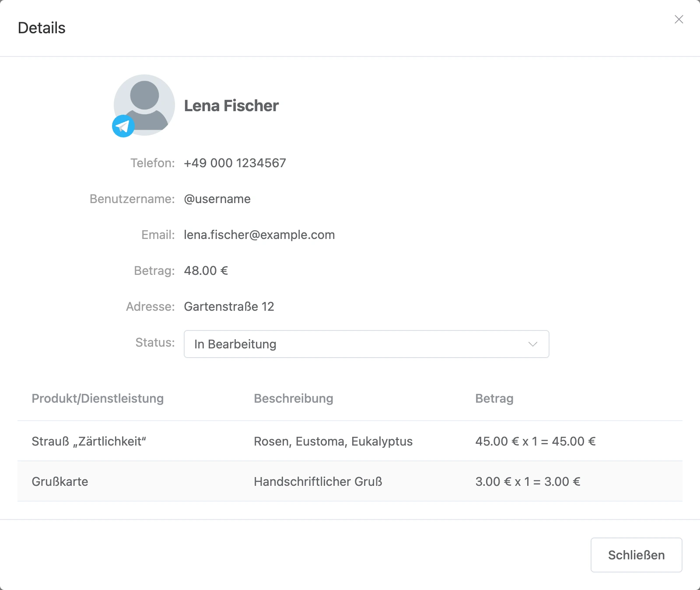
Task: Click the Telegram badge on the avatar
Action: click(x=123, y=126)
